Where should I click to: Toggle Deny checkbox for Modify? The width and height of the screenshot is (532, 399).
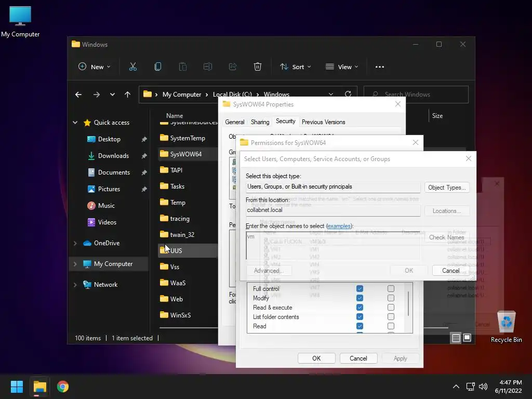(391, 298)
